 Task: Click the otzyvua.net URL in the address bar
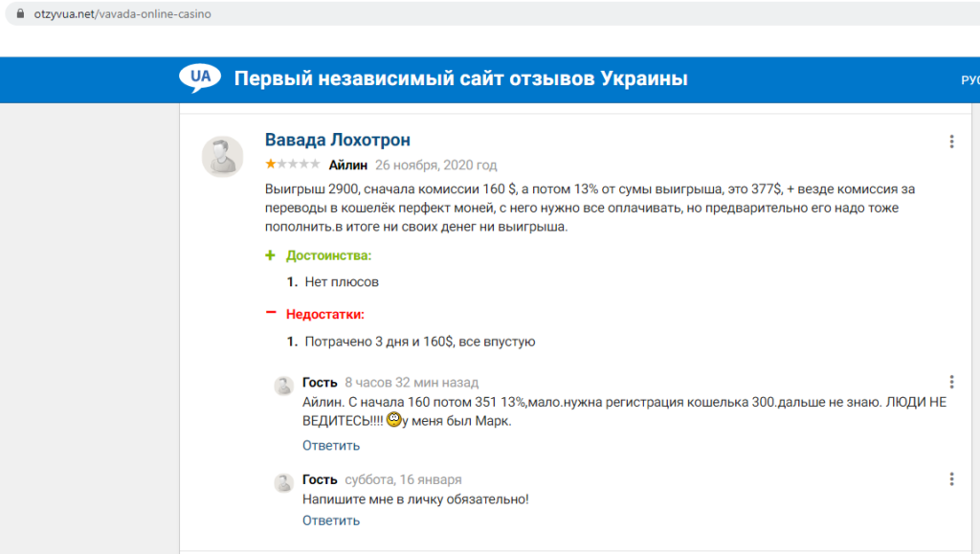[x=122, y=14]
